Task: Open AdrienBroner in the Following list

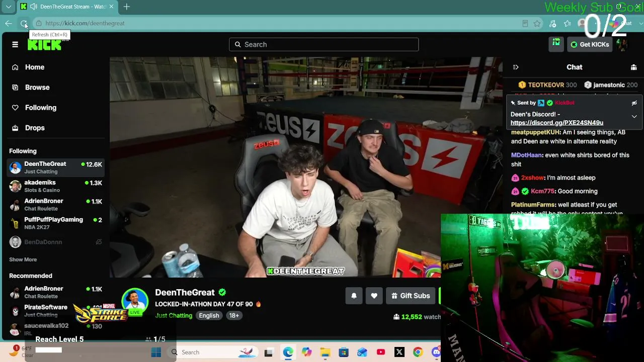Action: click(55, 205)
